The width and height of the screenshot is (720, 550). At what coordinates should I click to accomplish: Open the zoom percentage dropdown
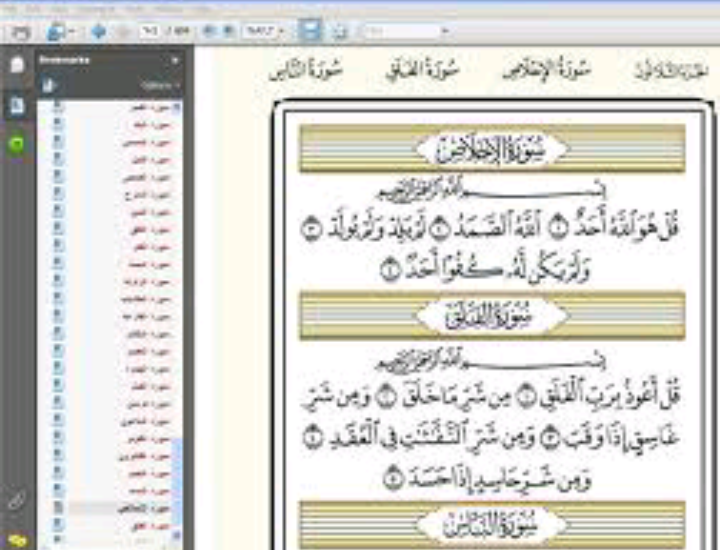click(x=282, y=32)
